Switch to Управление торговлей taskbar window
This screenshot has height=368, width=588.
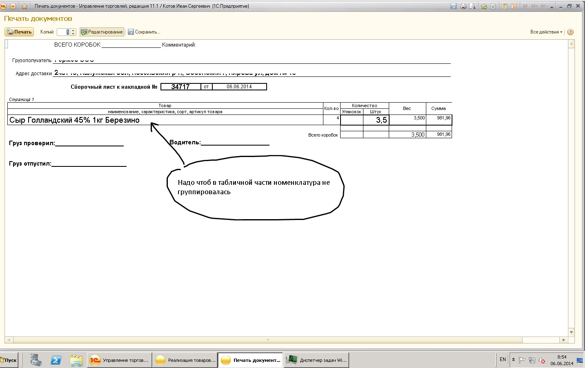click(119, 360)
